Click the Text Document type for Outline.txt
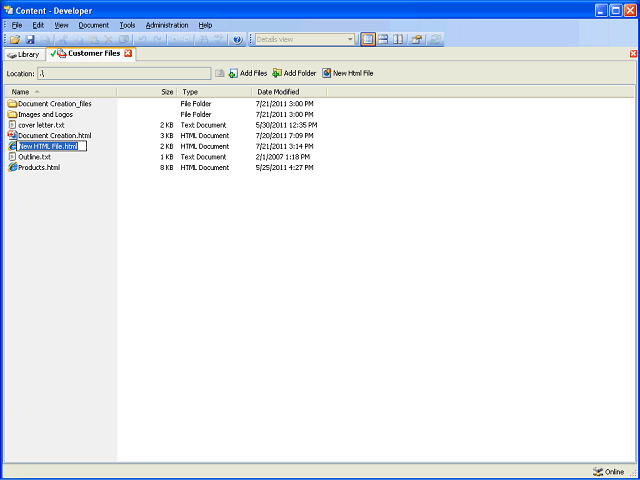This screenshot has height=480, width=640. pos(203,157)
